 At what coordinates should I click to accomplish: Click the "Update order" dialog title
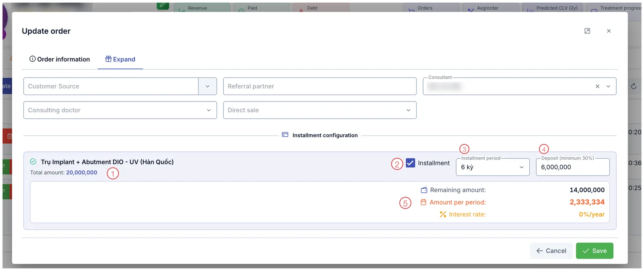coord(46,31)
